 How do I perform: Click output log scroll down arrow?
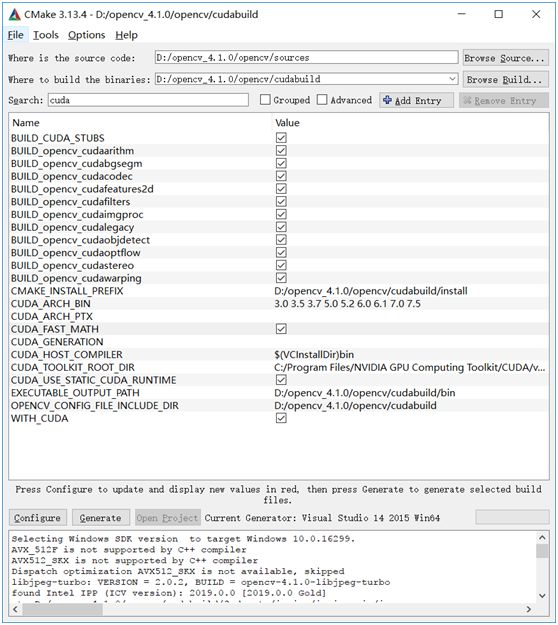coord(542,596)
